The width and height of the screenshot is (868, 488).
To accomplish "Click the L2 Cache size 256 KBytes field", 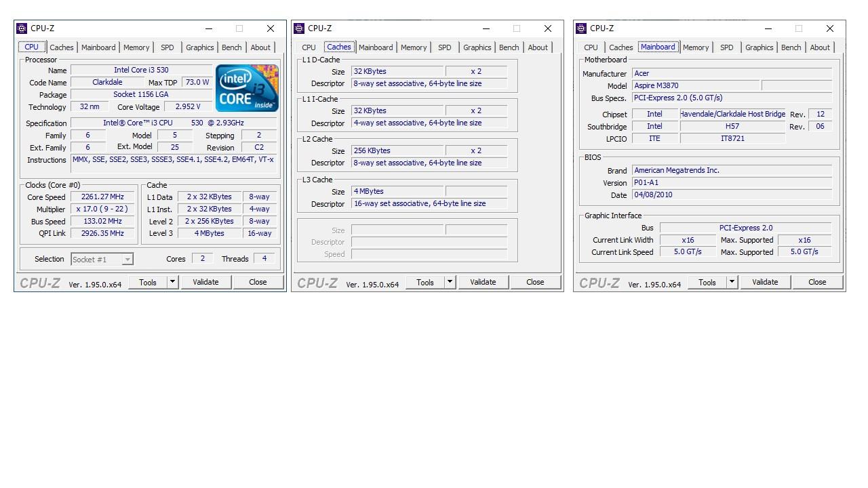I will point(397,150).
